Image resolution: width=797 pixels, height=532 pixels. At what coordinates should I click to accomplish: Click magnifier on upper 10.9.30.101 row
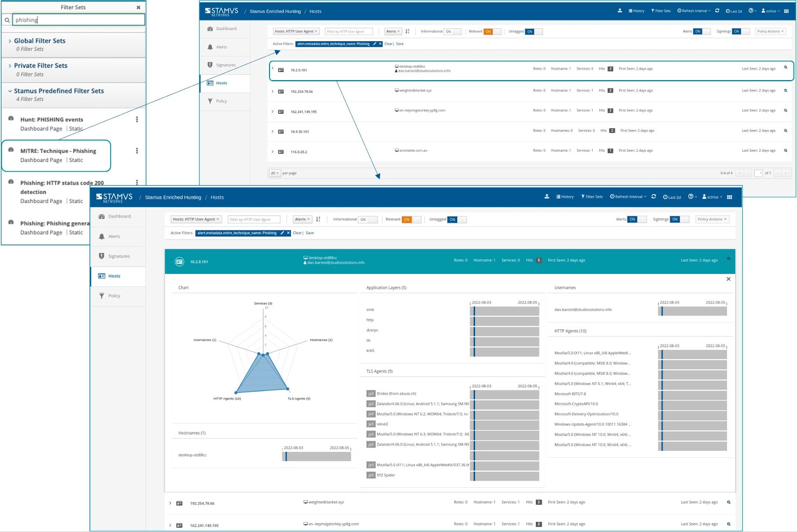(786, 130)
